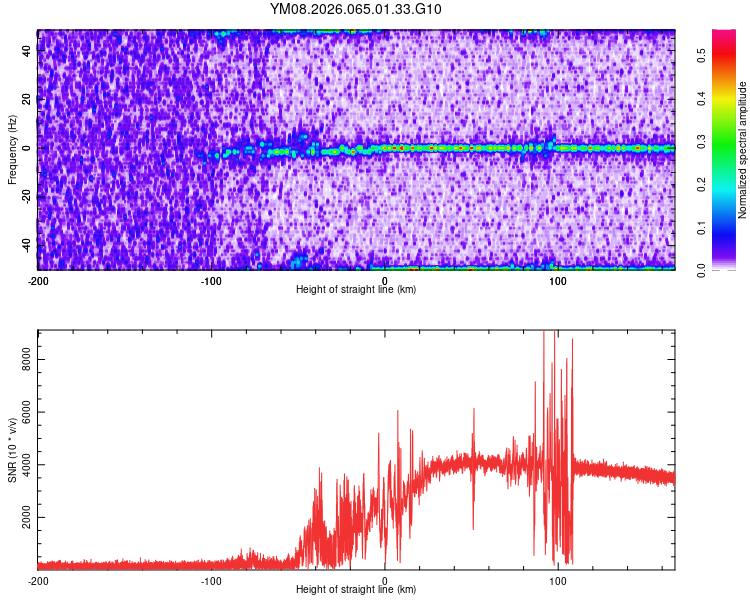Click the SNR (10 * v/v) axis label
This screenshot has width=750, height=600.
pos(12,448)
